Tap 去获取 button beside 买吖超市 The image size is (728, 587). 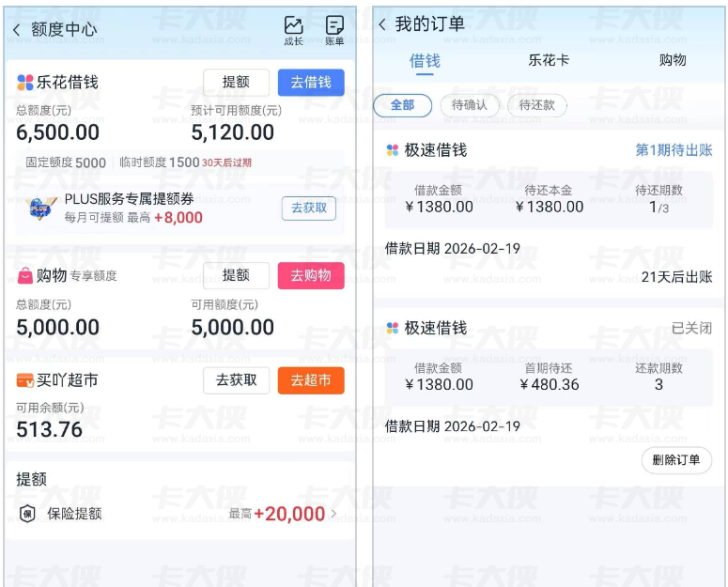(236, 380)
